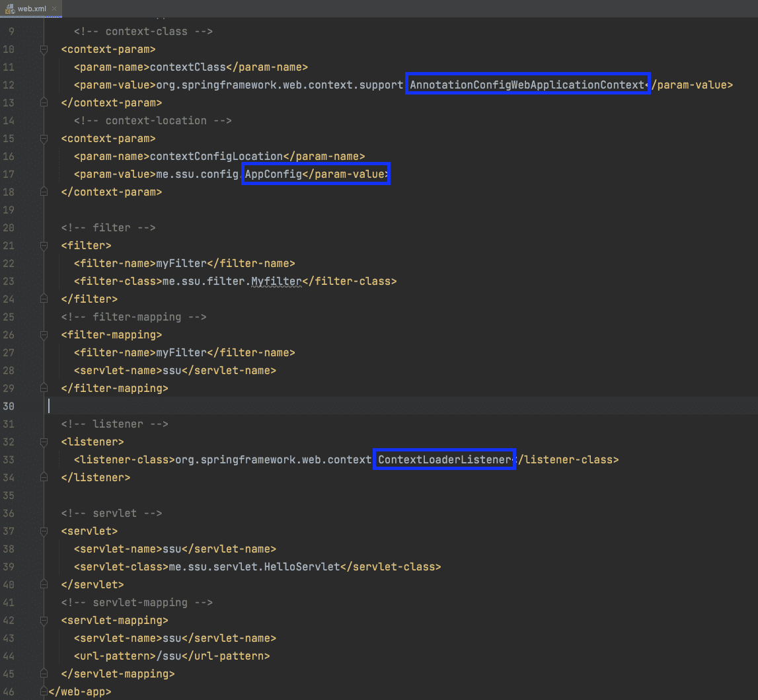Click myFilter filter-name on line 22
758x700 pixels.
pyautogui.click(x=181, y=264)
